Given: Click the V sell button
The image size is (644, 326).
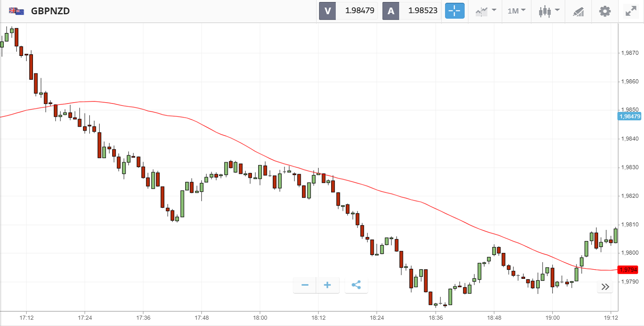Looking at the screenshot, I should 327,11.
